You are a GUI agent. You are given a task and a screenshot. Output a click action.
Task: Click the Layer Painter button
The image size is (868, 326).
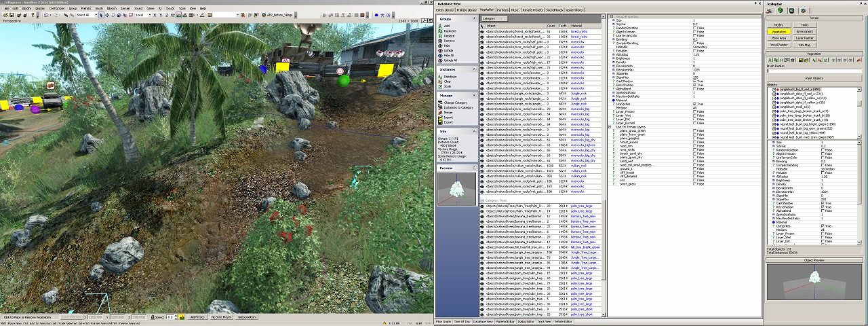pos(804,38)
